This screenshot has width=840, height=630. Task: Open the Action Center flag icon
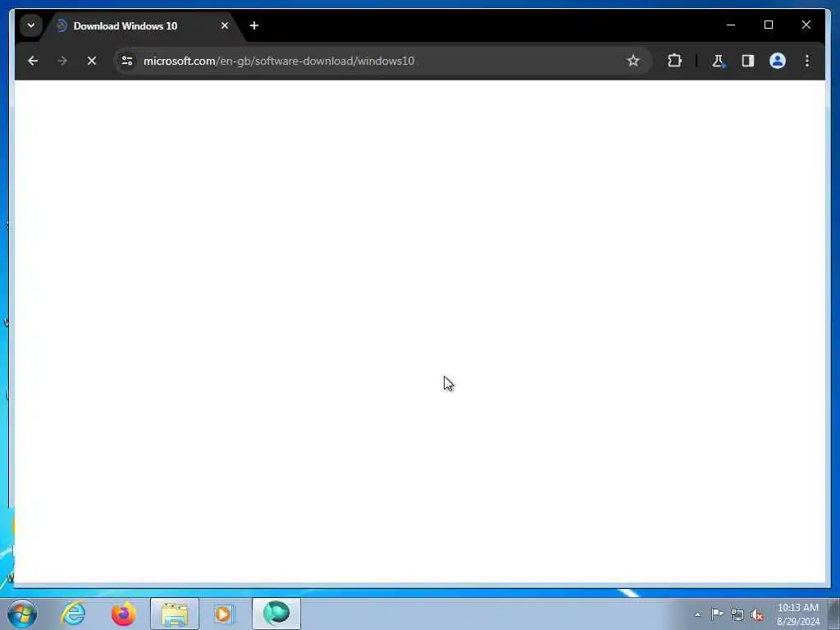(717, 614)
